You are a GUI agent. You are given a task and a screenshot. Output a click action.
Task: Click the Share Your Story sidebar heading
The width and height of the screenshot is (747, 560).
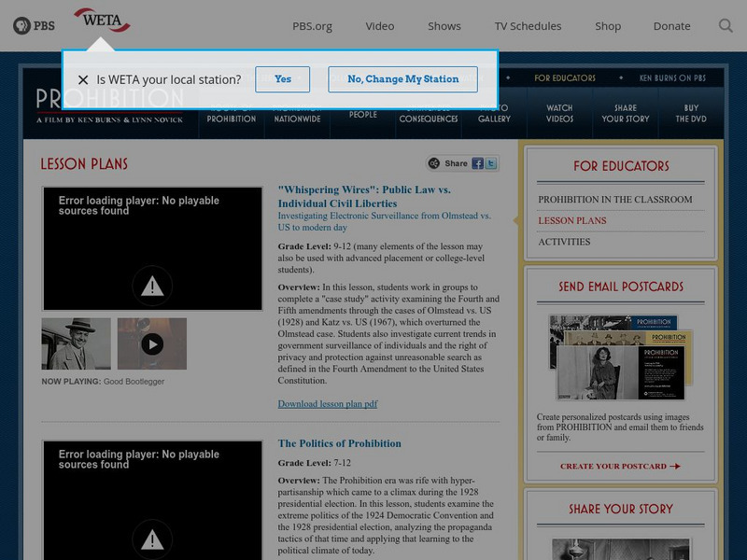[x=620, y=509]
